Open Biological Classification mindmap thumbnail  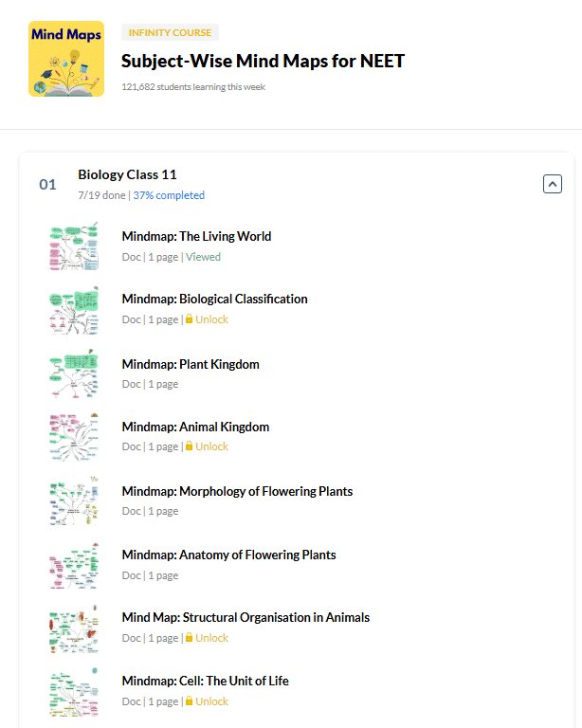coord(74,310)
